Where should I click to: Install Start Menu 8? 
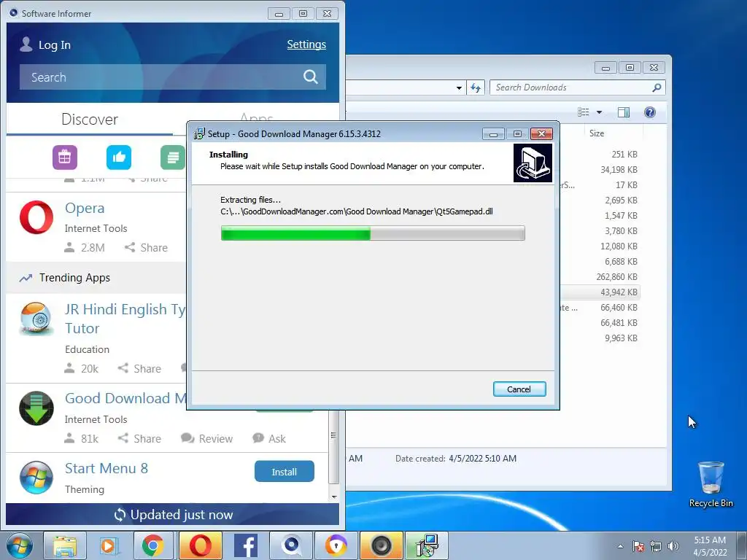284,472
